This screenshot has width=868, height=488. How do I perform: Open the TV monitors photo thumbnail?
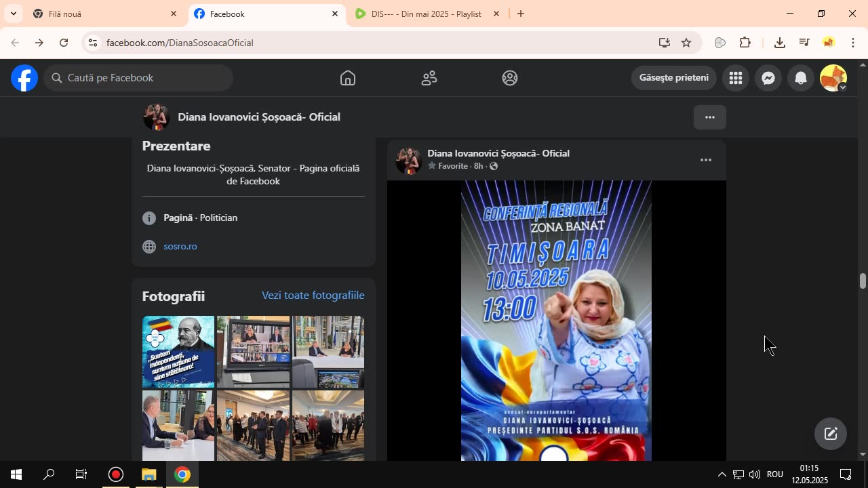pyautogui.click(x=253, y=352)
